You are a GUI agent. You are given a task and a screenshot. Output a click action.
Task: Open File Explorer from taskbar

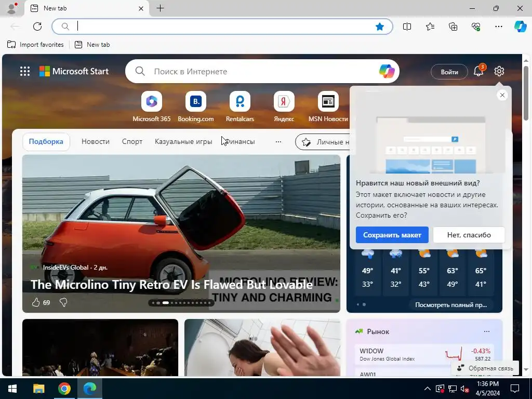(x=38, y=389)
